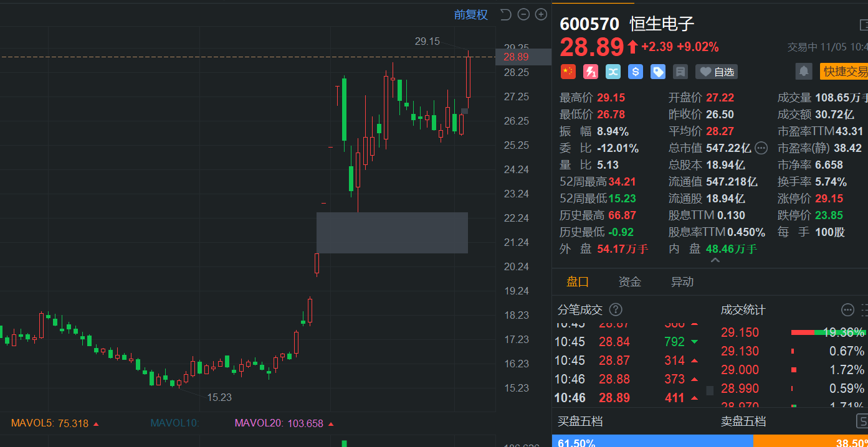Image resolution: width=868 pixels, height=447 pixels.
Task: Click the 快捷交易 quick trade button
Action: [844, 72]
